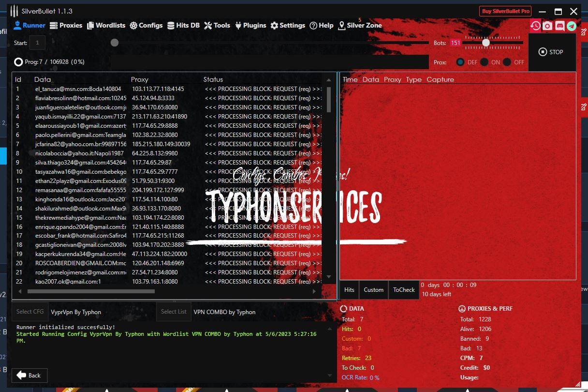588x392 pixels.
Task: Select the DEF proxy mode radio
Action: tap(460, 62)
